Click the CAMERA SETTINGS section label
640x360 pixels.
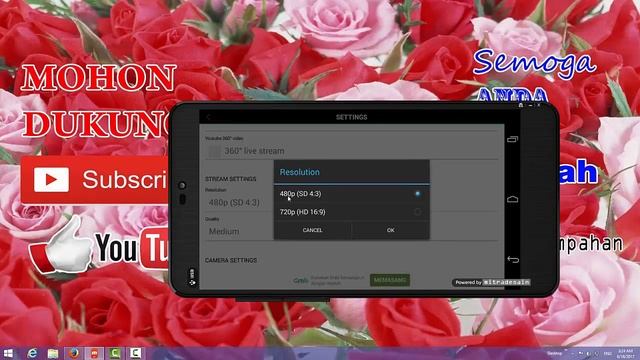pyautogui.click(x=231, y=260)
